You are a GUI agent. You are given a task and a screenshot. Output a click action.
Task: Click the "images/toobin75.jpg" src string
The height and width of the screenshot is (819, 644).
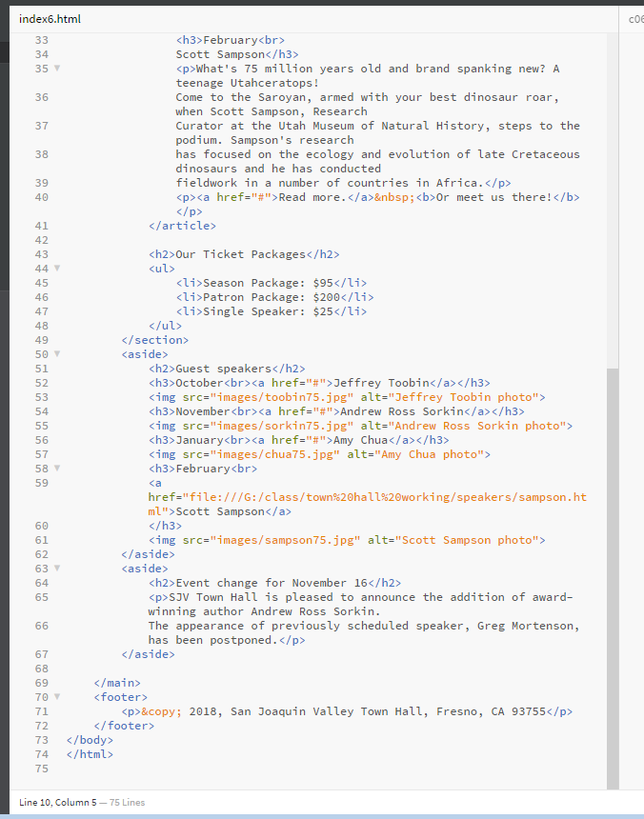(282, 397)
